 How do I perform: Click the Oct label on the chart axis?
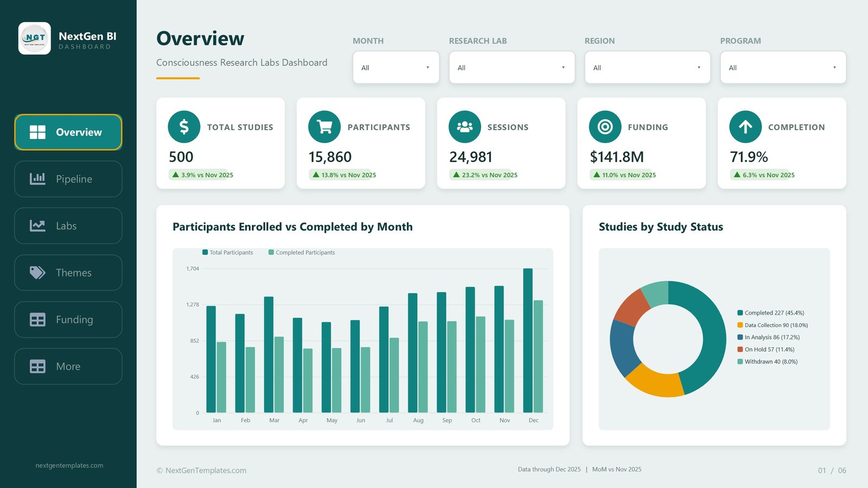pos(476,420)
